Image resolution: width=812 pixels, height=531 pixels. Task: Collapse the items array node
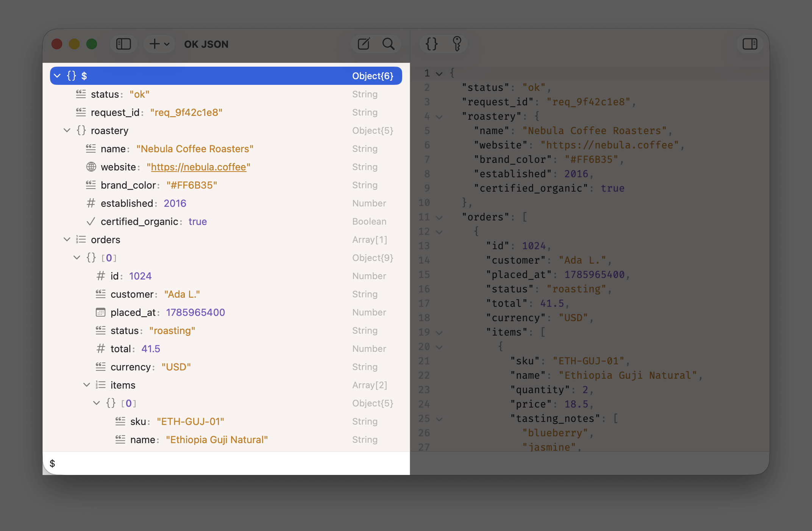[87, 385]
